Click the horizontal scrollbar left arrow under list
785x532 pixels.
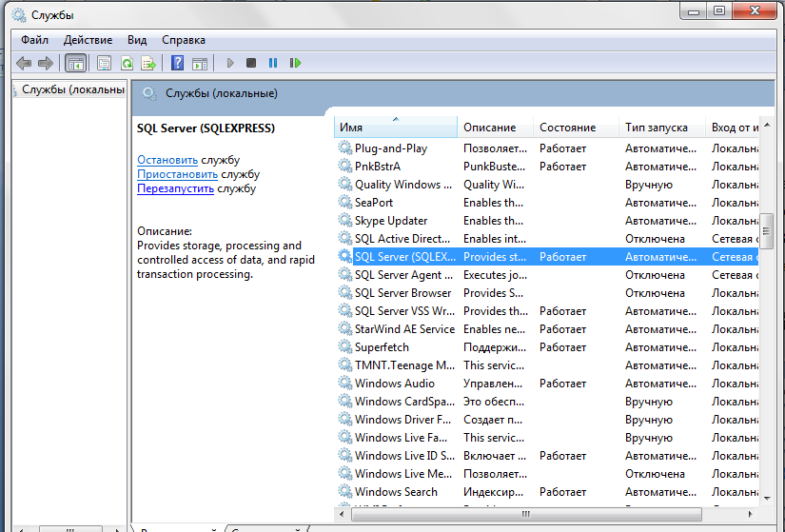pyautogui.click(x=342, y=514)
